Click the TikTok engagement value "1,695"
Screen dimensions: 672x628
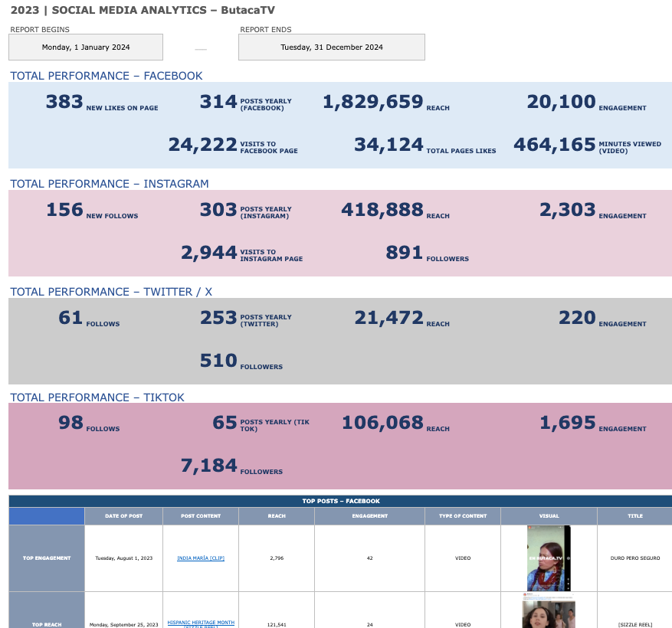tap(568, 423)
